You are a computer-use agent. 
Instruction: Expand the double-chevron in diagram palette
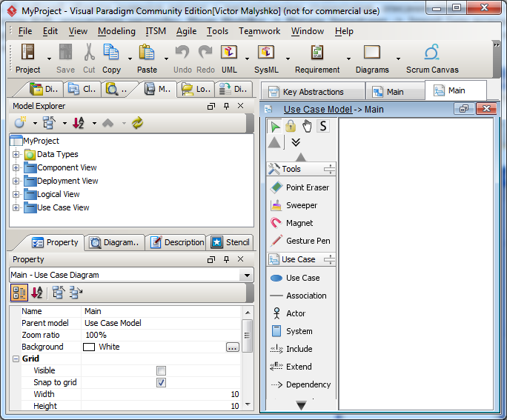pos(296,142)
